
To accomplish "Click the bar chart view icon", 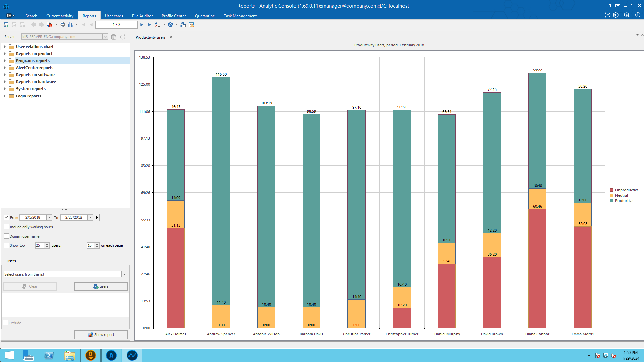I will pos(70,25).
